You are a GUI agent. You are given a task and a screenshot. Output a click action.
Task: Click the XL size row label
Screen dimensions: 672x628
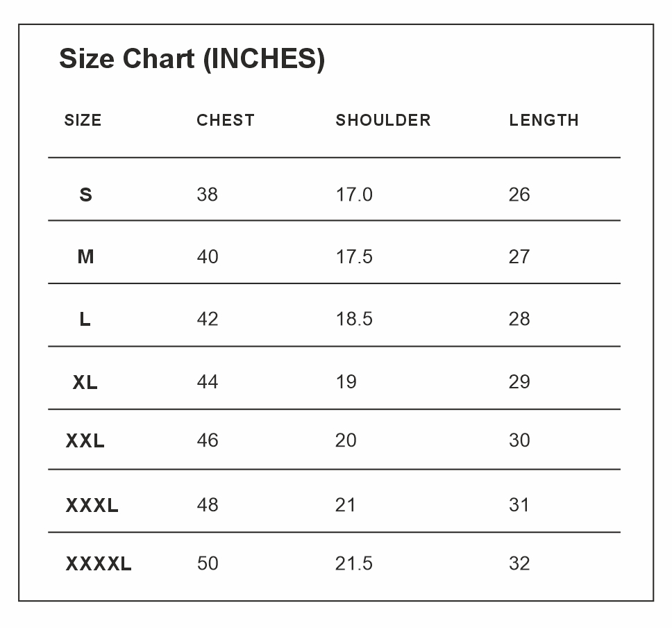tap(85, 382)
